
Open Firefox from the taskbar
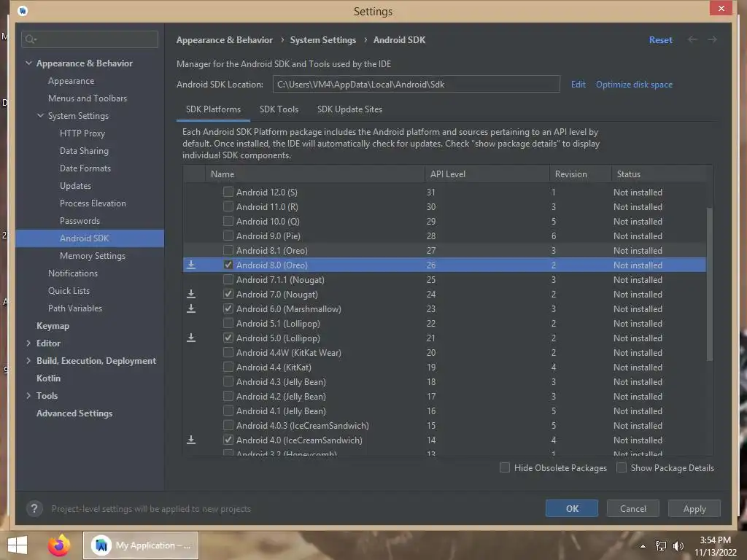tap(59, 545)
